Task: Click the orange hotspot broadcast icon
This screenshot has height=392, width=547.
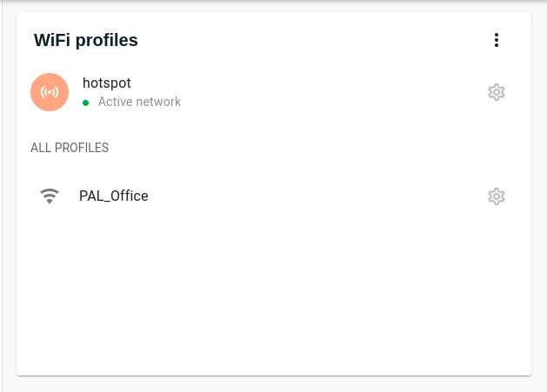Action: pyautogui.click(x=50, y=92)
